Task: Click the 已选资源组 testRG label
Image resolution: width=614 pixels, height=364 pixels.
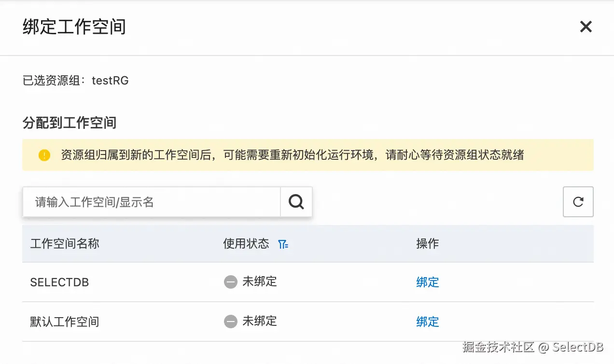Action: click(x=76, y=81)
